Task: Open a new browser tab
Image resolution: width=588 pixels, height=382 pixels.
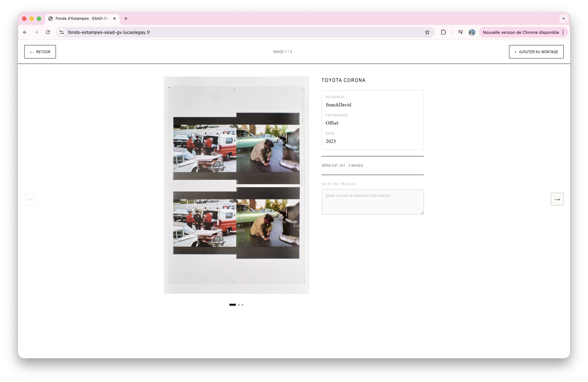Action: (x=126, y=19)
